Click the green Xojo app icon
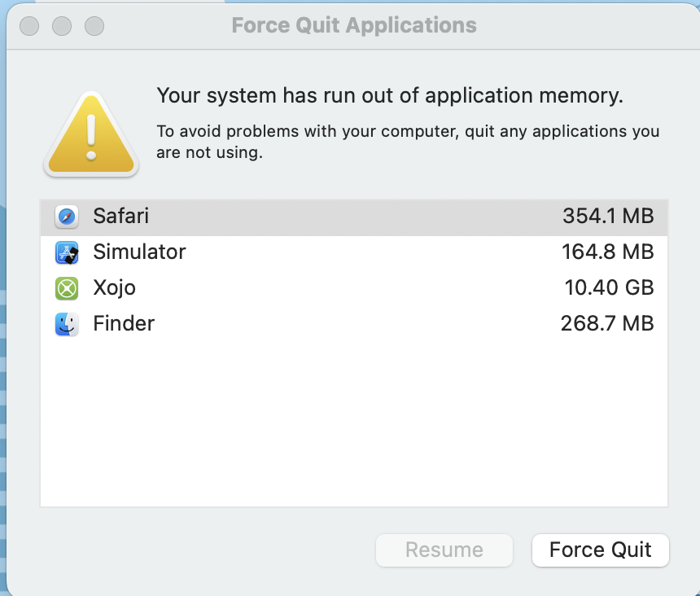 pyautogui.click(x=67, y=288)
